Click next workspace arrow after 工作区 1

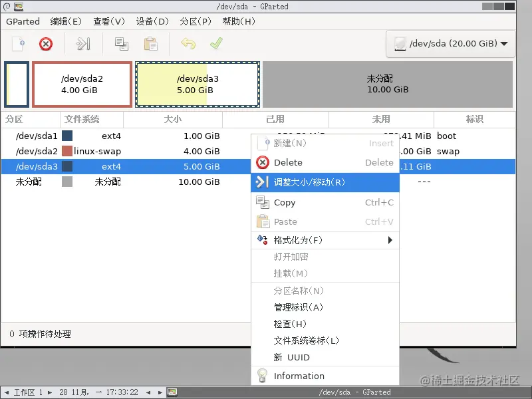[50, 392]
